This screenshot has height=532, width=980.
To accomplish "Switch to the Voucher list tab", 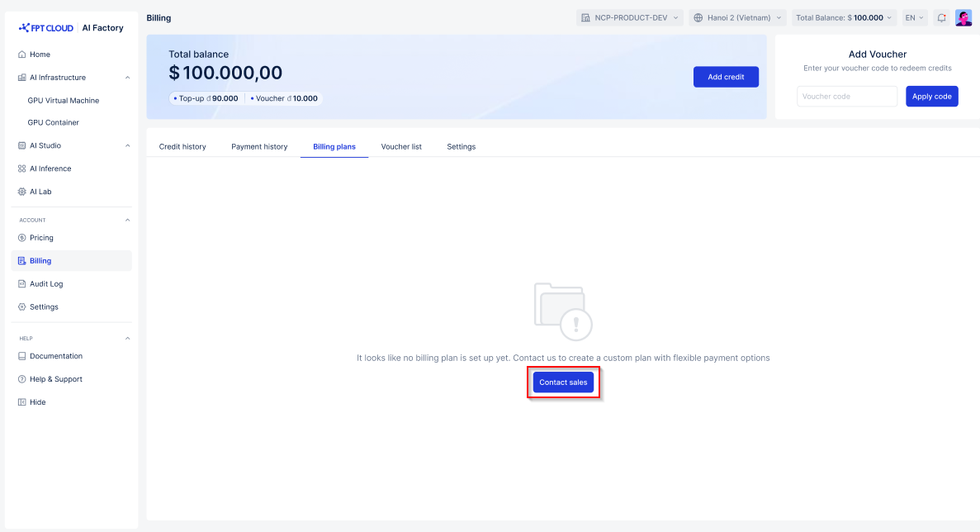I will coord(401,147).
